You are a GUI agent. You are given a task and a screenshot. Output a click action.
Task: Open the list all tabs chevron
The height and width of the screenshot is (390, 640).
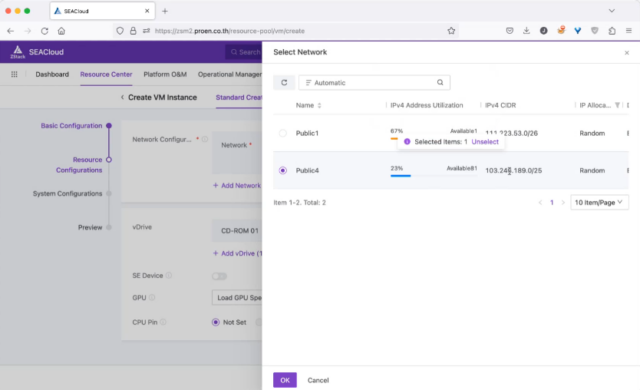click(611, 11)
